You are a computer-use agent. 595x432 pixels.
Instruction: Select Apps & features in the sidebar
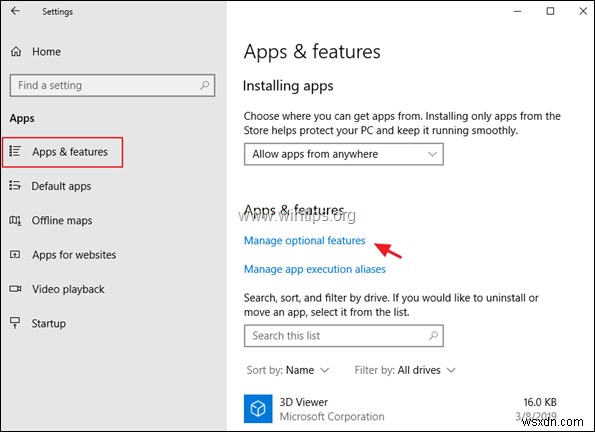point(62,152)
